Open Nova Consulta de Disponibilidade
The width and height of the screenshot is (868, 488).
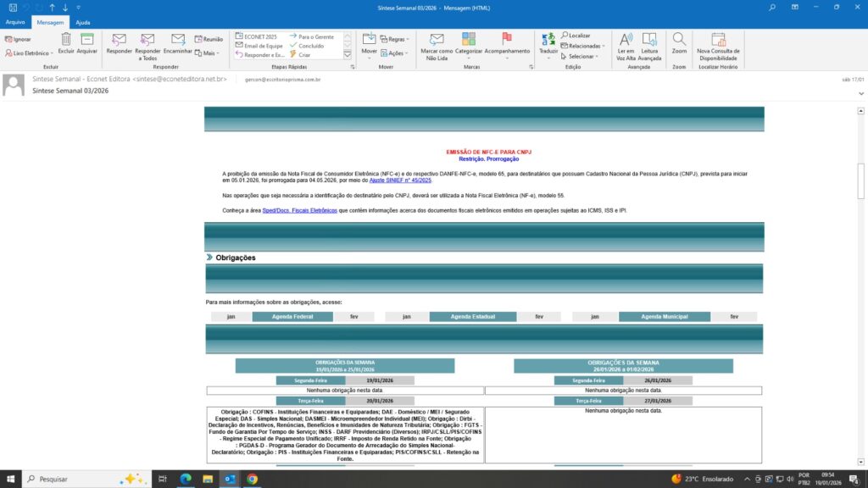tap(718, 43)
